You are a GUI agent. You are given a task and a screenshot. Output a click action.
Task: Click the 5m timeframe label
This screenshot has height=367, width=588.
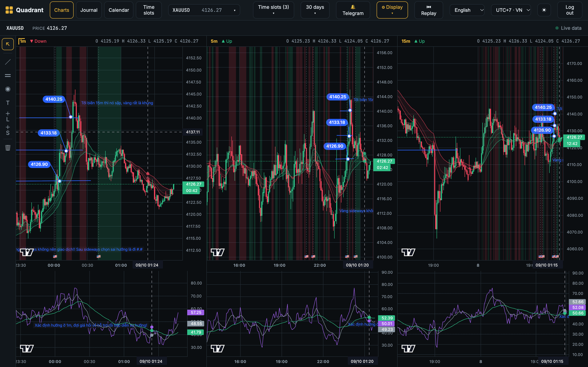214,41
